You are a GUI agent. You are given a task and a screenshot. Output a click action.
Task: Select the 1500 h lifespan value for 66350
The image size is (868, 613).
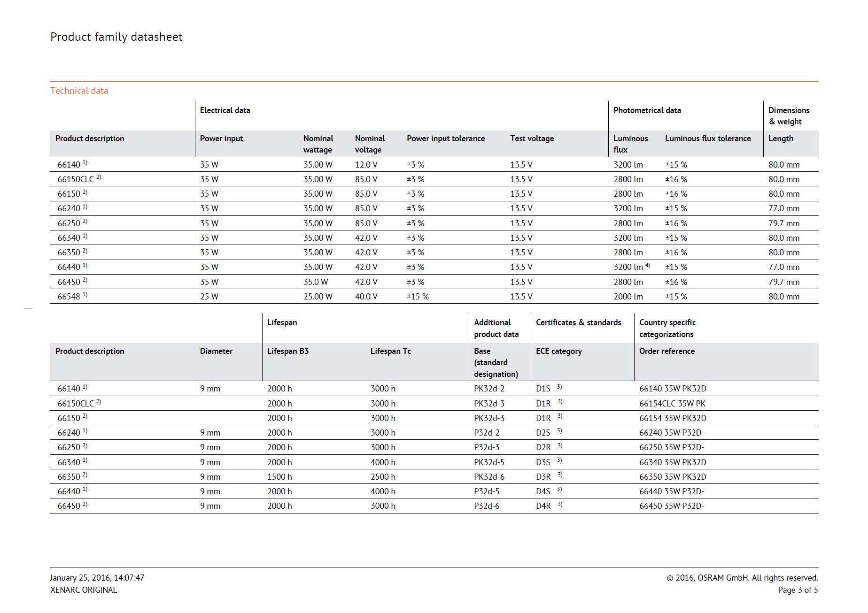tap(279, 477)
